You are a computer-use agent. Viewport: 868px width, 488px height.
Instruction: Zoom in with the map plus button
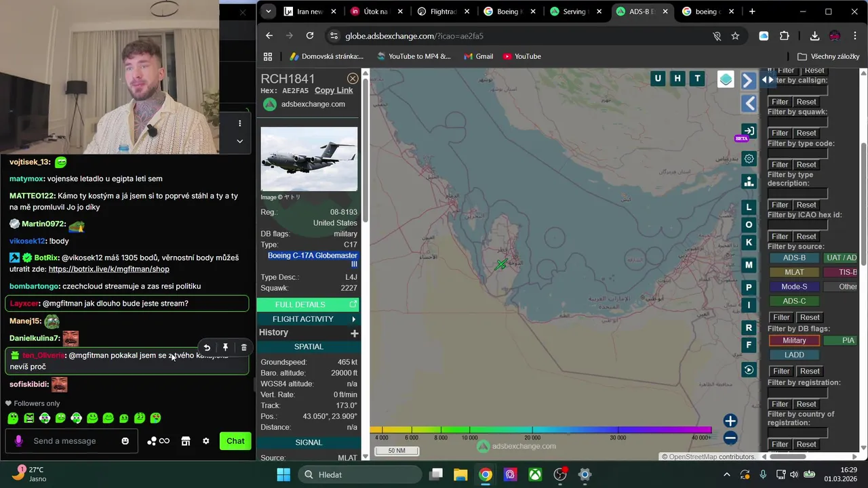coord(730,422)
